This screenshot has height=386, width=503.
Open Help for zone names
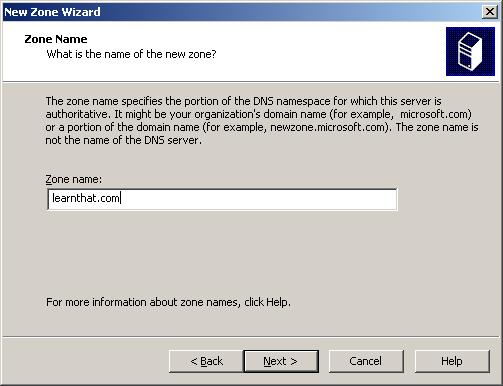(452, 361)
